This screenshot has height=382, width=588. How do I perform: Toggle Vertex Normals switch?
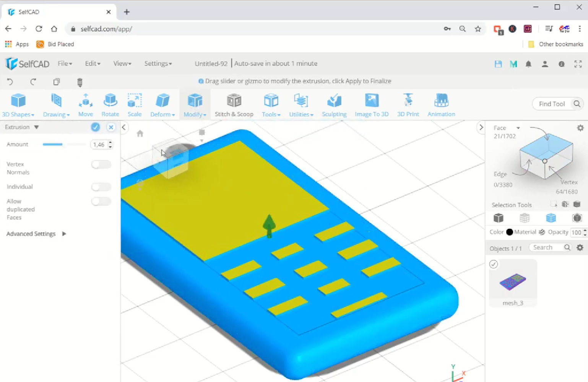pyautogui.click(x=101, y=164)
